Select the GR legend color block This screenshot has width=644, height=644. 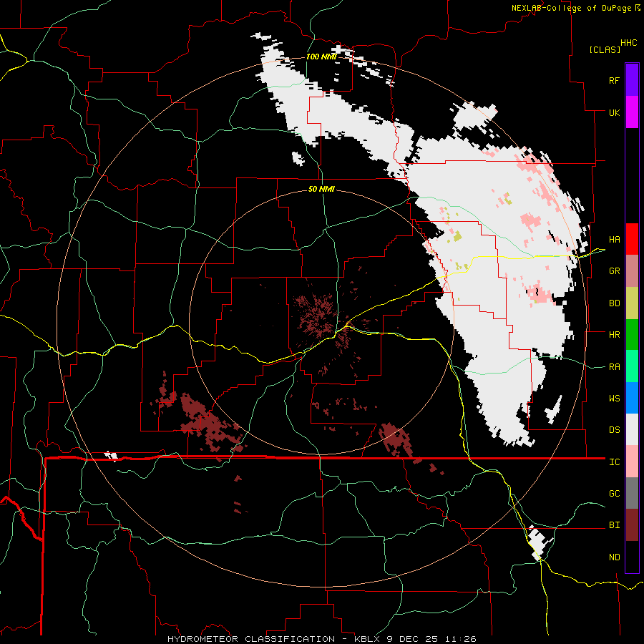pos(632,271)
